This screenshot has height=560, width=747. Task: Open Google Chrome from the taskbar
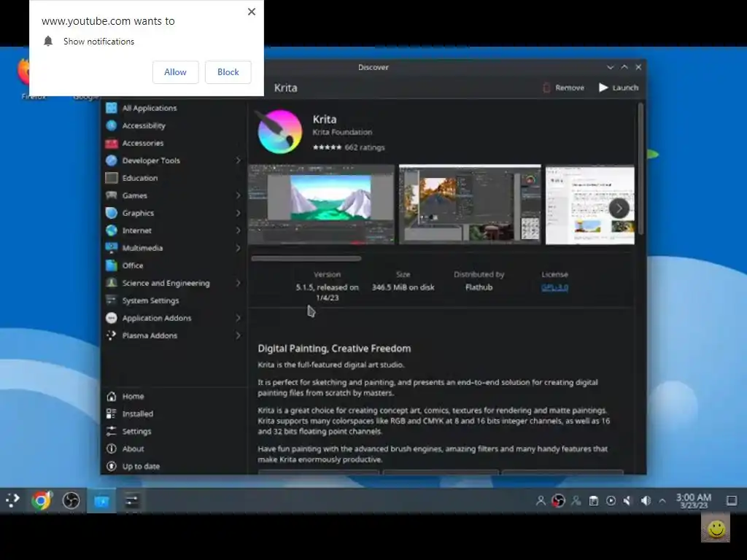coord(41,500)
